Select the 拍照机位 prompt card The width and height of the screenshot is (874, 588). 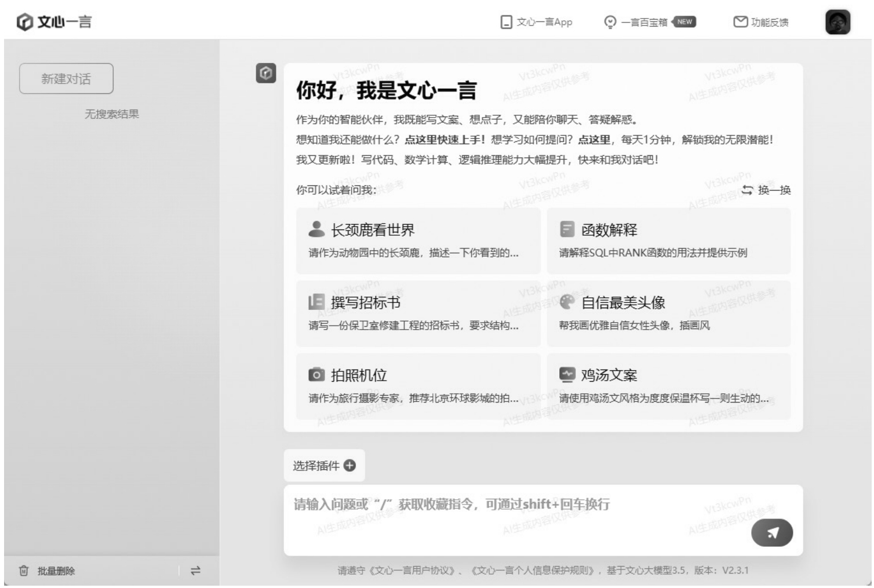(x=418, y=386)
